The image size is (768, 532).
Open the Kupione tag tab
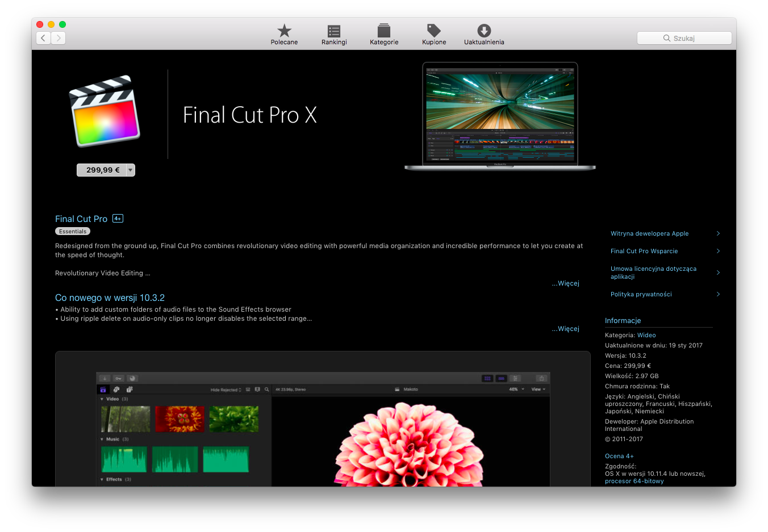(x=434, y=34)
